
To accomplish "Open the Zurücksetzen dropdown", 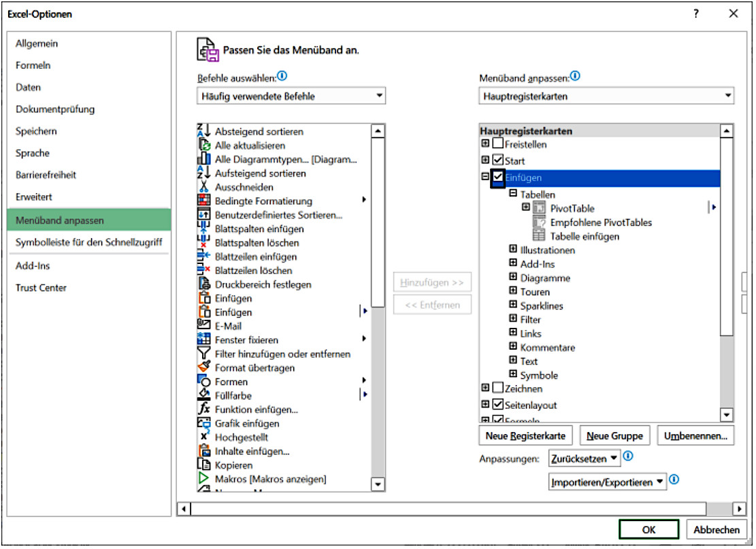I will (x=584, y=459).
